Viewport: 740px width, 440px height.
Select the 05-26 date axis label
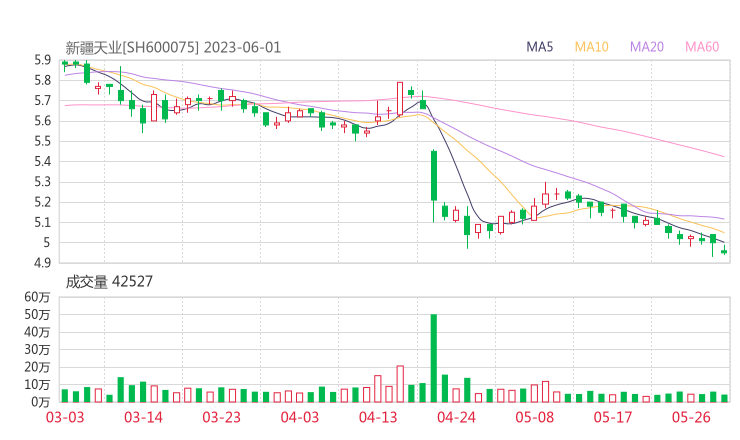(x=691, y=417)
